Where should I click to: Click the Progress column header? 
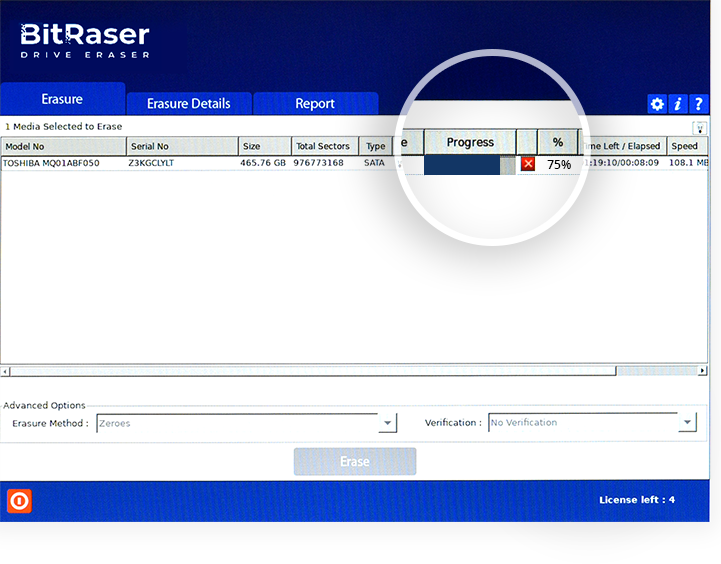pyautogui.click(x=470, y=142)
